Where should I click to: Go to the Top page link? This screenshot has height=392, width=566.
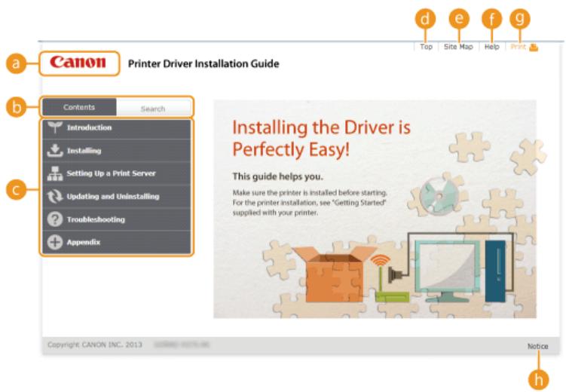(426, 47)
